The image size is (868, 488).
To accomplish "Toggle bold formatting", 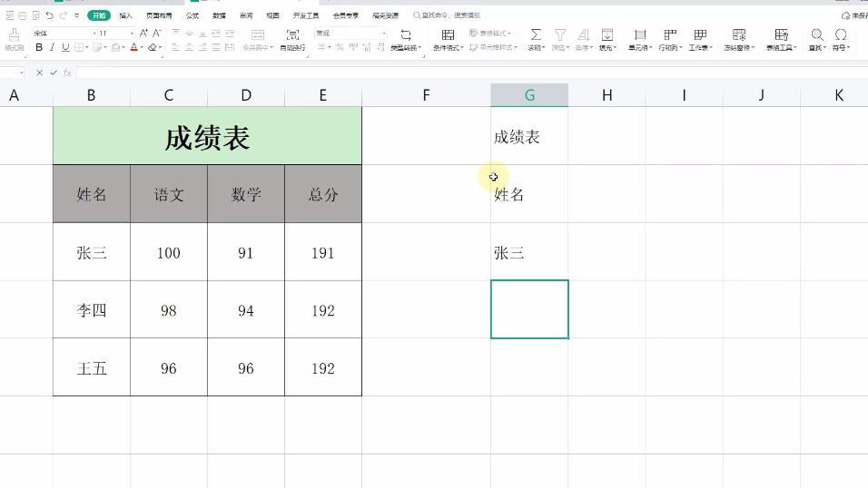I will [x=39, y=47].
